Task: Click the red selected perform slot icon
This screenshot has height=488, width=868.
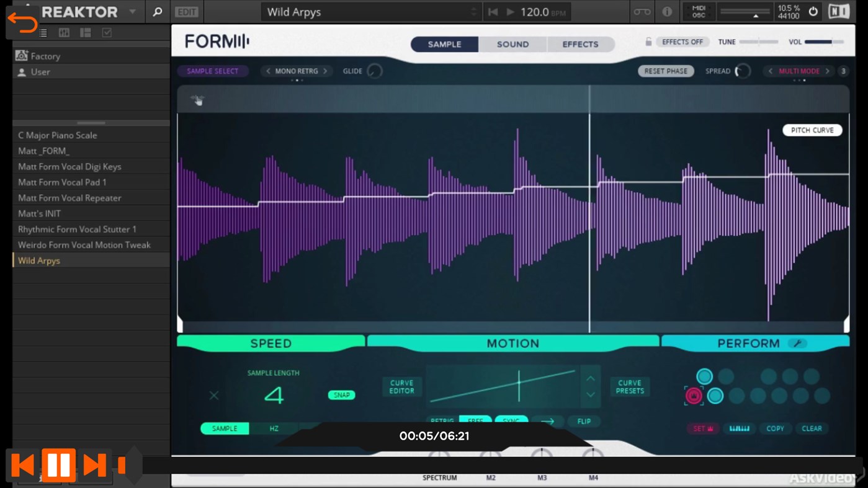Action: tap(694, 396)
